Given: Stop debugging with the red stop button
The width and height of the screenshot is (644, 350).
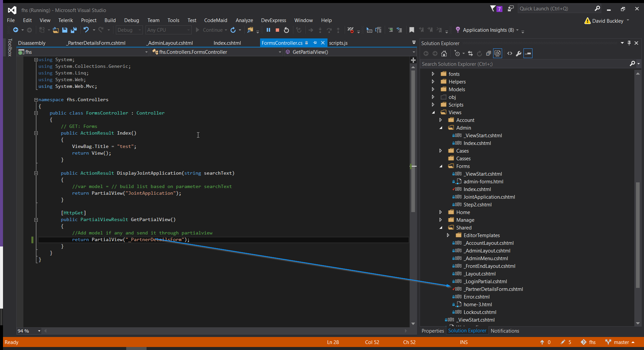Looking at the screenshot, I should pyautogui.click(x=277, y=30).
